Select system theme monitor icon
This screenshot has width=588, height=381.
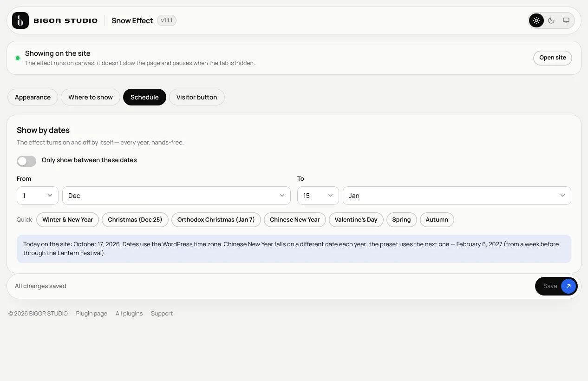pos(566,20)
